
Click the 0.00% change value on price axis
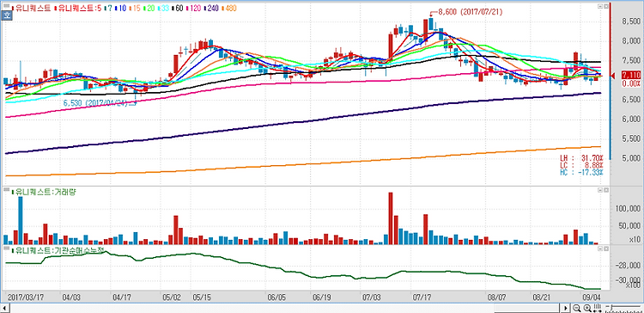tap(631, 83)
